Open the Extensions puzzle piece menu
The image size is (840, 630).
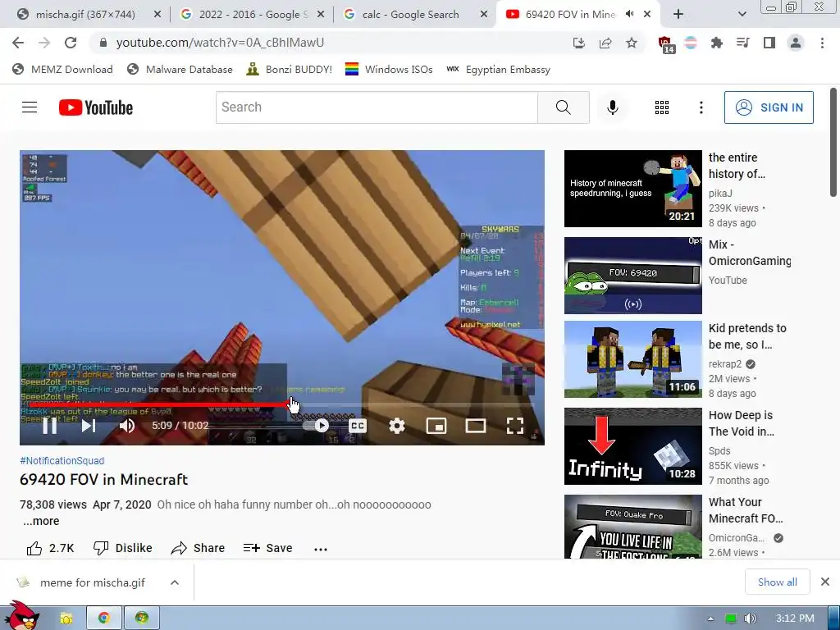(717, 43)
